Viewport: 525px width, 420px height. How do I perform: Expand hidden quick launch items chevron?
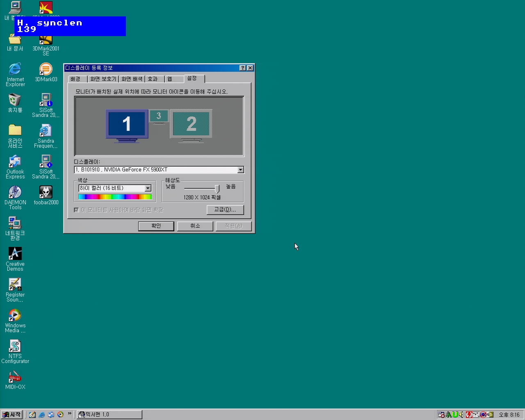pyautogui.click(x=69, y=413)
